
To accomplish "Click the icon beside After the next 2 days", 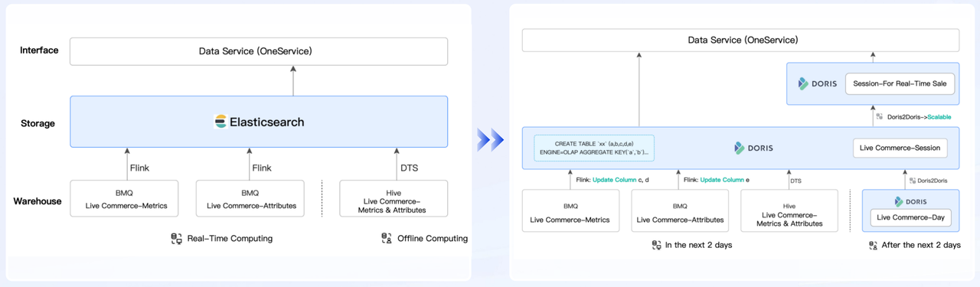I will [x=874, y=245].
